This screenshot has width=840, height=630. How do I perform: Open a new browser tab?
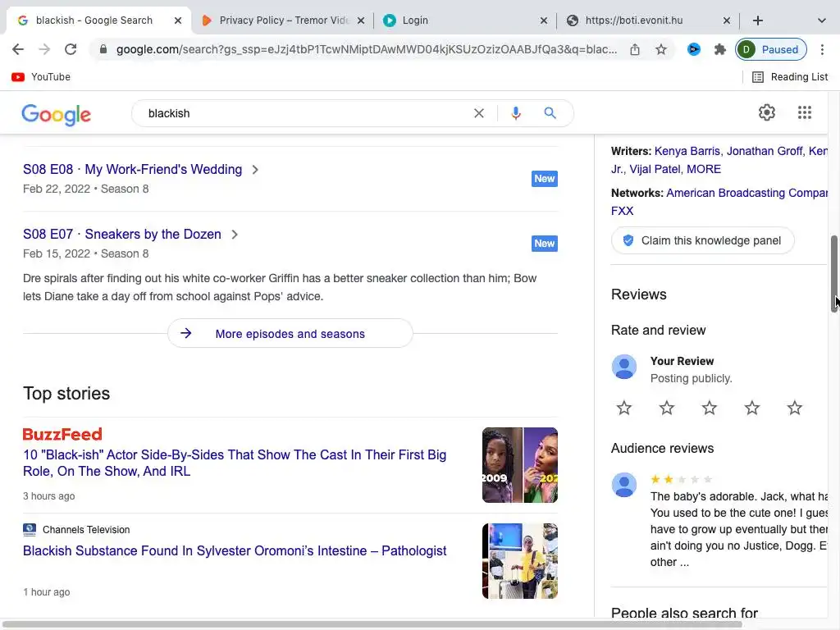[x=757, y=21]
